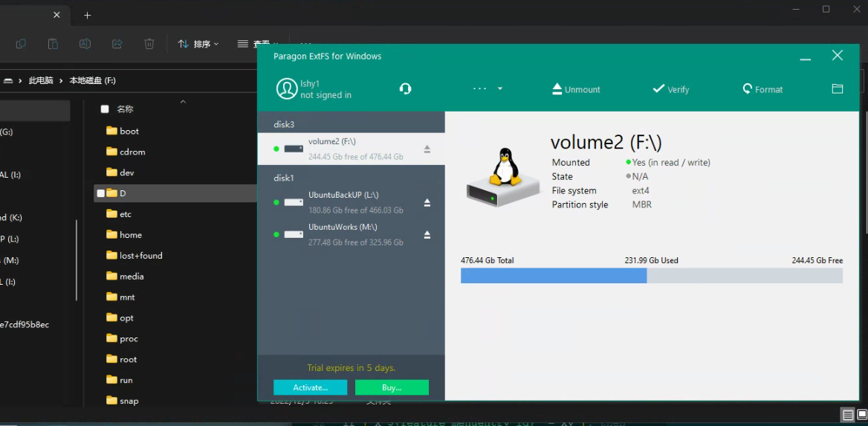Viewport: 868px width, 426px height.
Task: Open the proc folder in Explorer
Action: (122, 338)
